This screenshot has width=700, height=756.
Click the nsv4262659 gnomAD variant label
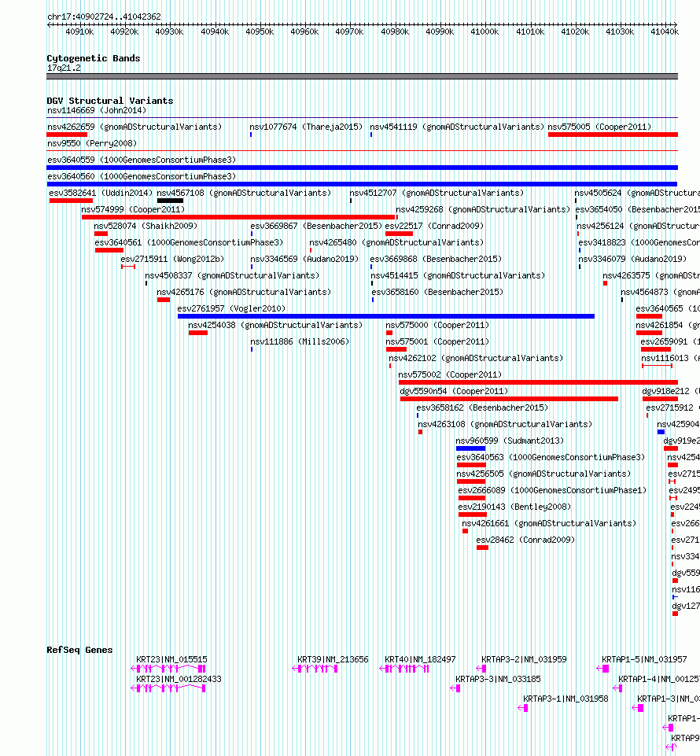click(134, 127)
